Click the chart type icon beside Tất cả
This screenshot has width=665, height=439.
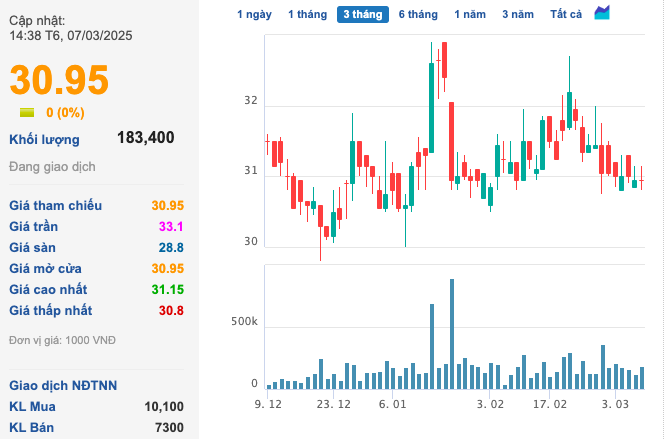point(602,13)
